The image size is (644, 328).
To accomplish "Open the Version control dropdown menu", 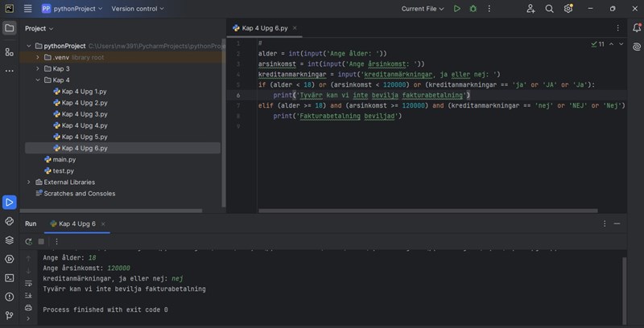I will [137, 9].
